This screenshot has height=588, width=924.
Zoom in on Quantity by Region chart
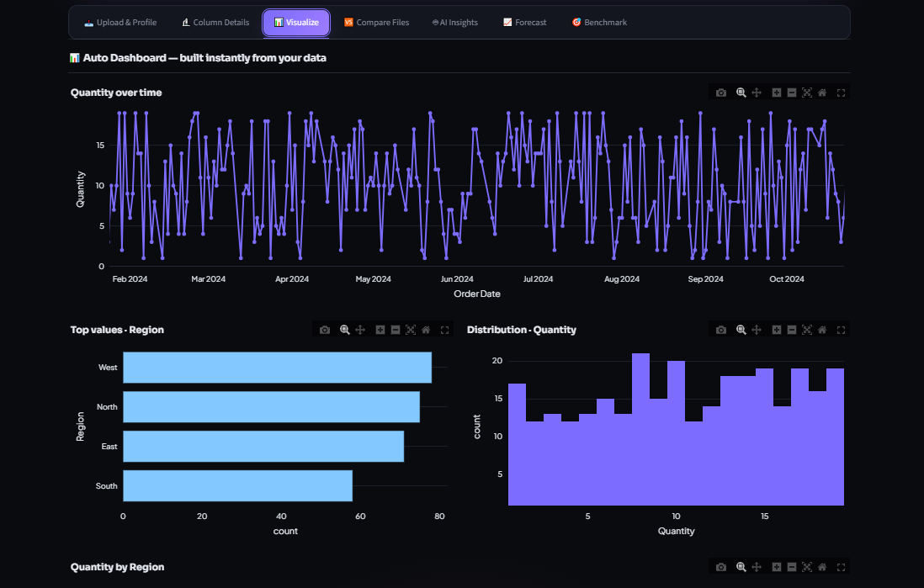coord(777,567)
